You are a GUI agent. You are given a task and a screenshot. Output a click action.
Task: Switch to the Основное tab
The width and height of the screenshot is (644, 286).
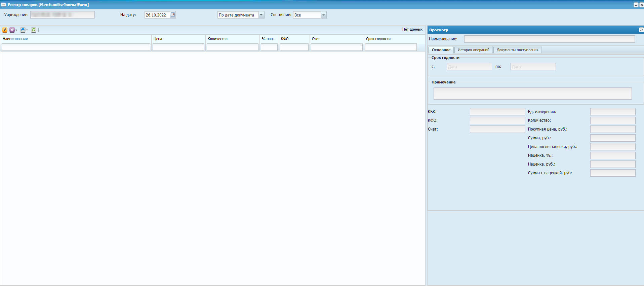[441, 50]
